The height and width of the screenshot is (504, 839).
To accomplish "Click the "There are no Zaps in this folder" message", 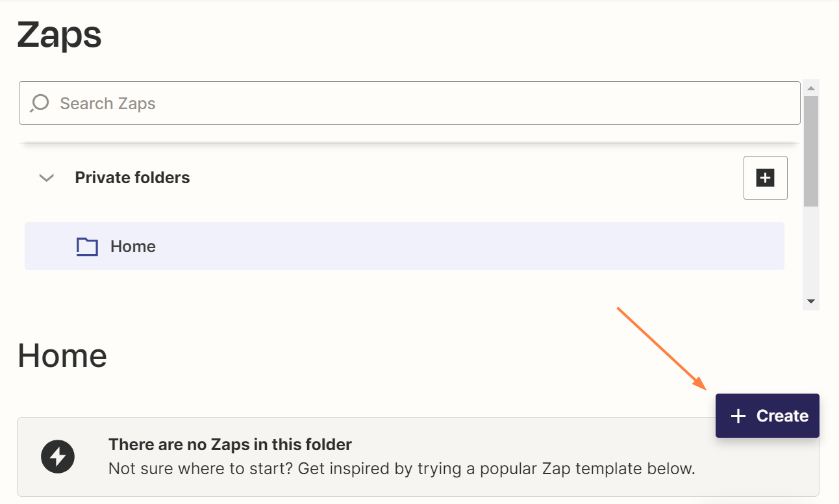I will (230, 445).
